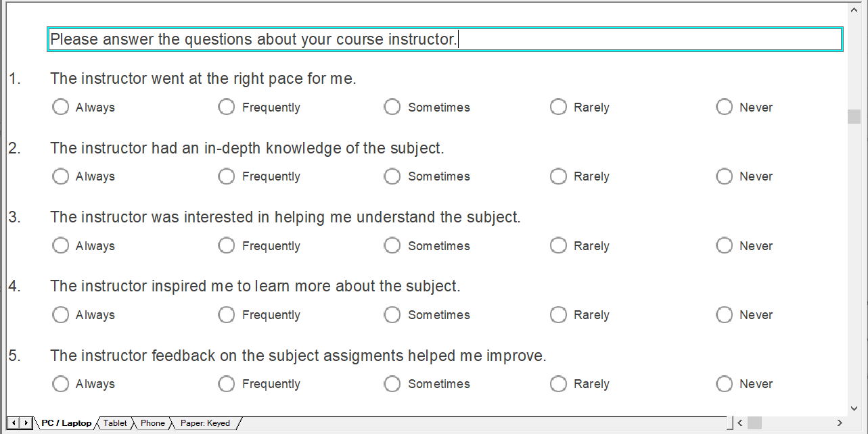Select Sometimes for question 3

point(392,245)
